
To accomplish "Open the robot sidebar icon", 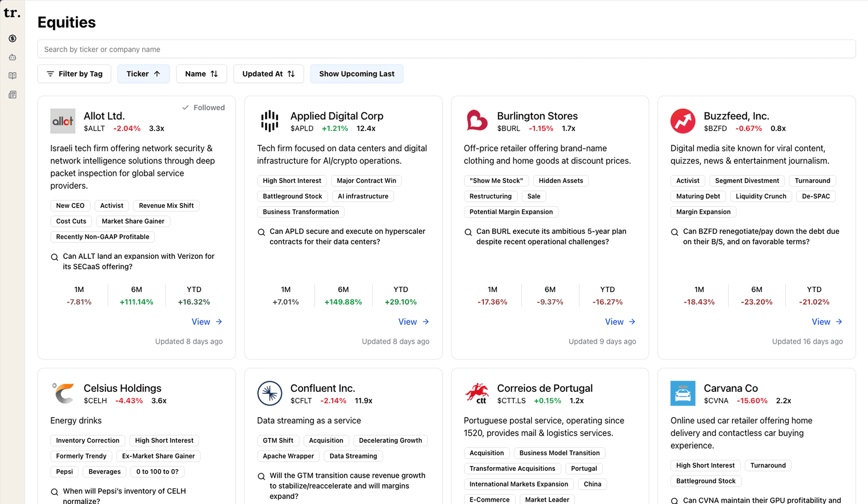I will tap(12, 57).
